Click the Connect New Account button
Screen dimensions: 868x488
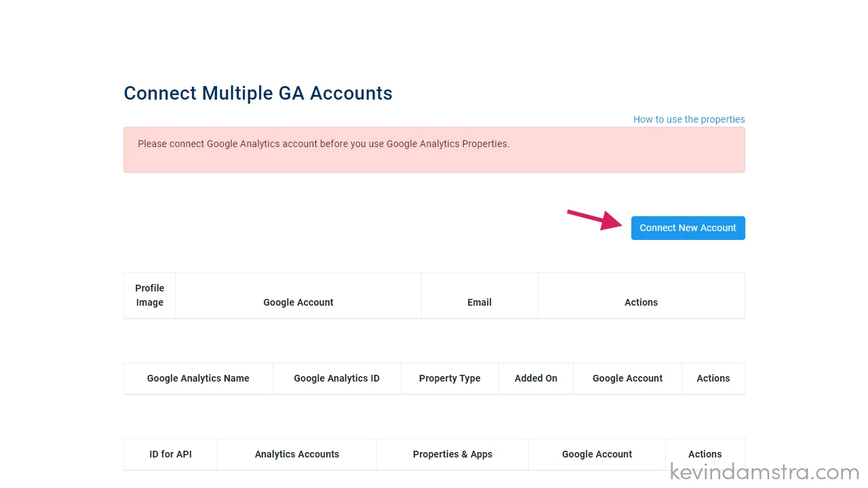(688, 228)
